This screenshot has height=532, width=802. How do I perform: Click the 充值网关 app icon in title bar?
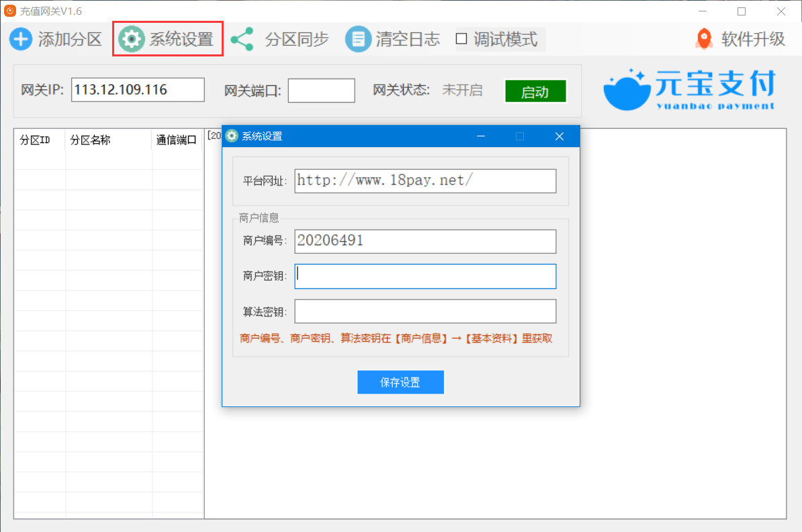(10, 11)
